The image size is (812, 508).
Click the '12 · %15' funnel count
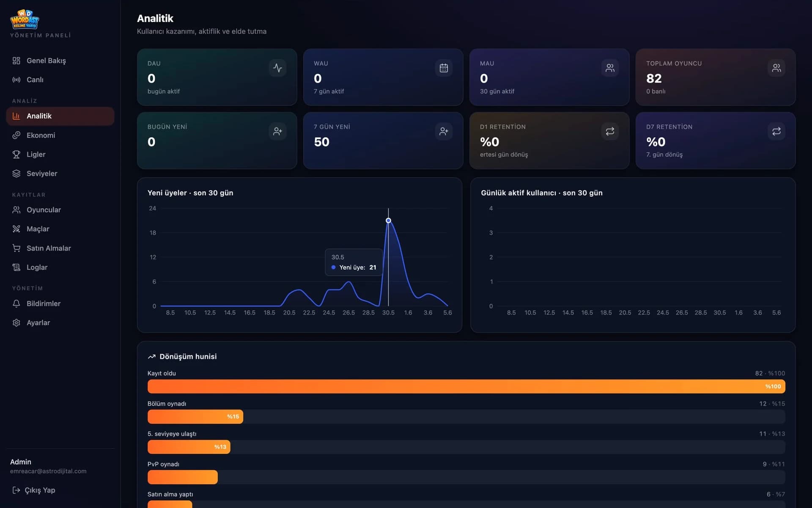point(772,403)
